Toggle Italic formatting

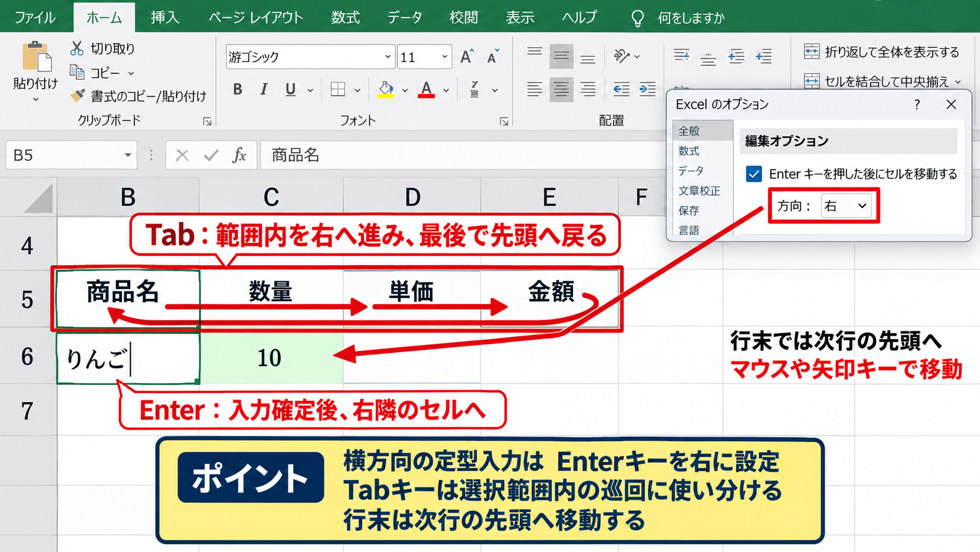pyautogui.click(x=264, y=89)
